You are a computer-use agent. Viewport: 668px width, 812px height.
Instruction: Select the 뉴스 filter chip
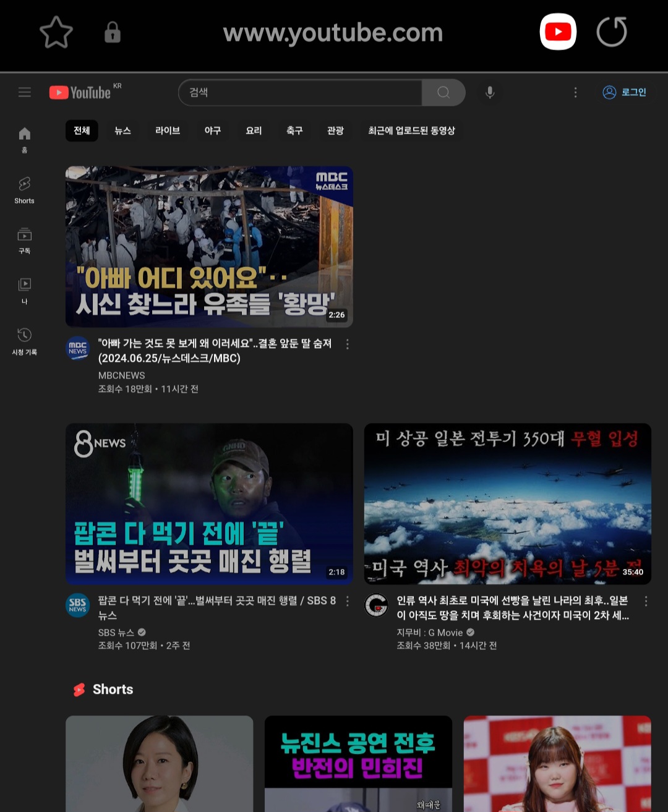[122, 130]
